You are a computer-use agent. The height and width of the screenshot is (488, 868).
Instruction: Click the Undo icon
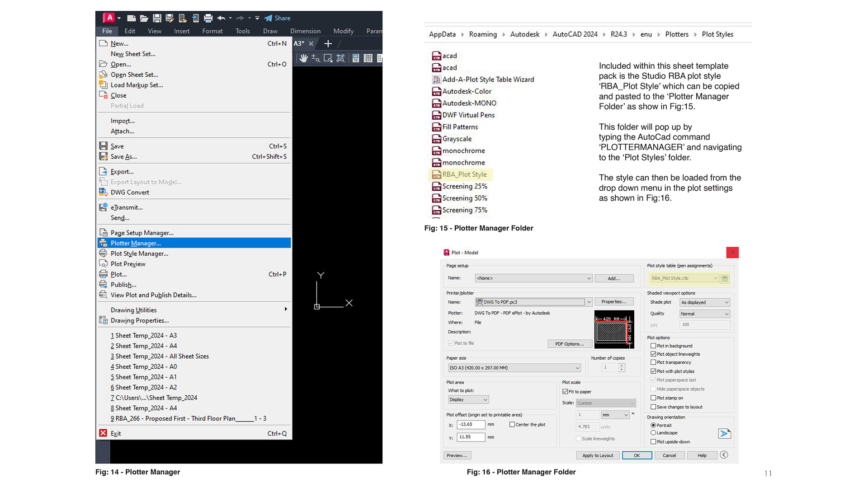point(222,18)
